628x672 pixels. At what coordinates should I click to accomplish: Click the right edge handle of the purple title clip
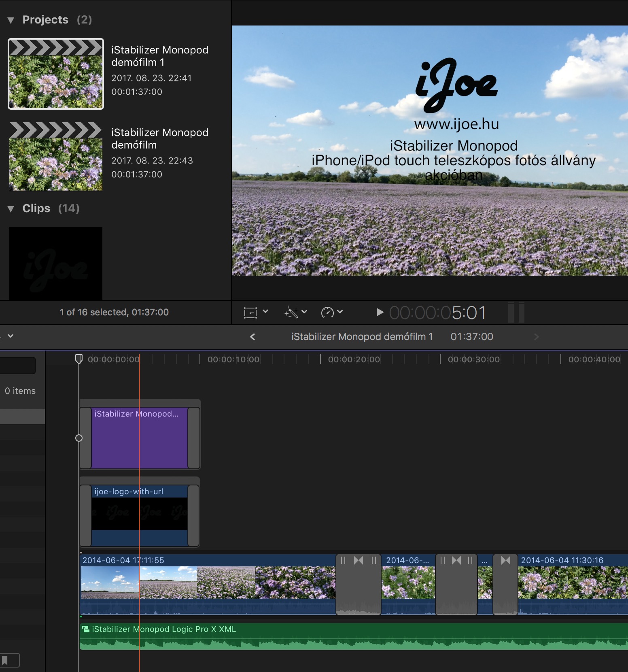pos(194,438)
